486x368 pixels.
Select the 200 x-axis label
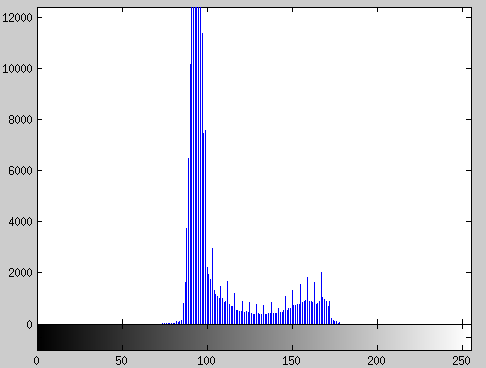(x=377, y=361)
